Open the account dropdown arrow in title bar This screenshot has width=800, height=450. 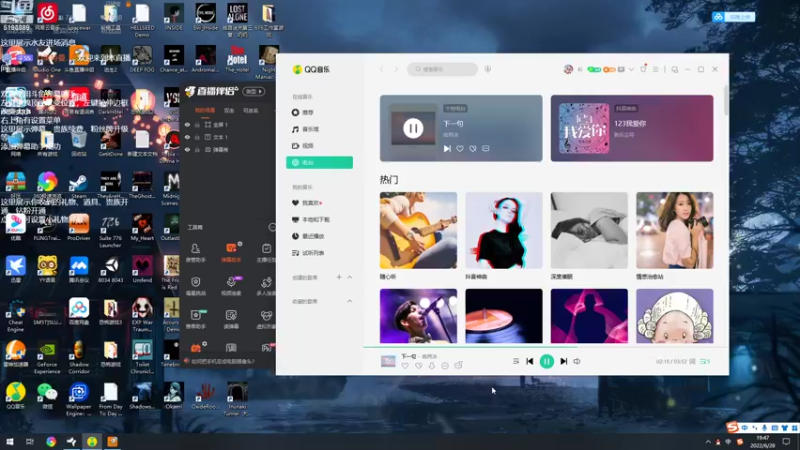631,69
